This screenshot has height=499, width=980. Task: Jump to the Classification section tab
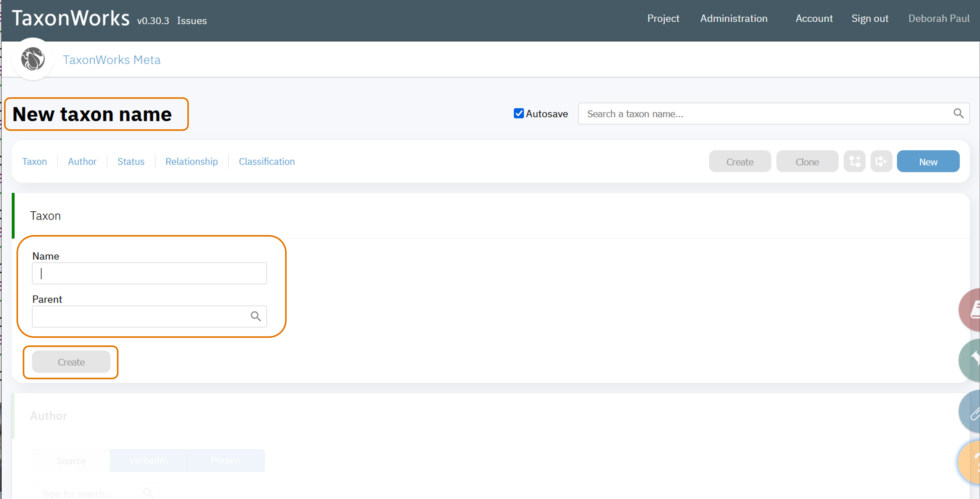pos(267,162)
